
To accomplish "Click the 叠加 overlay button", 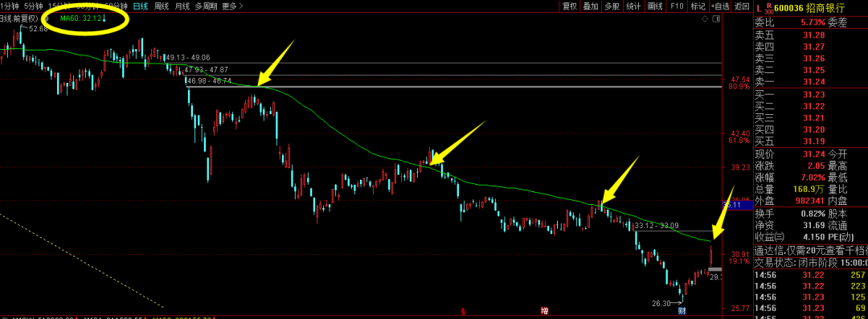I will [591, 6].
